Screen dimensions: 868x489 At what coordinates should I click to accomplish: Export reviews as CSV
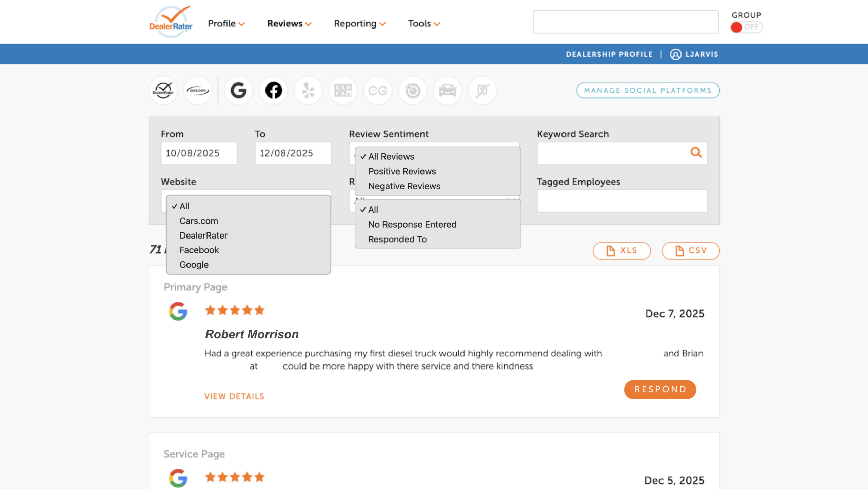click(690, 251)
